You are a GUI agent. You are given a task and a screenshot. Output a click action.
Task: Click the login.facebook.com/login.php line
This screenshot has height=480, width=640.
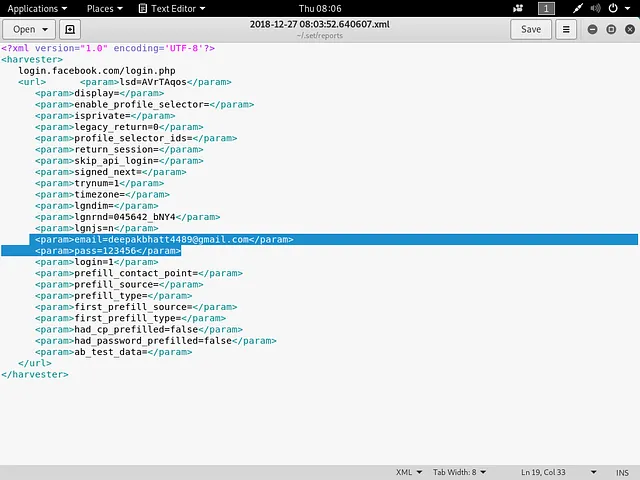point(97,71)
